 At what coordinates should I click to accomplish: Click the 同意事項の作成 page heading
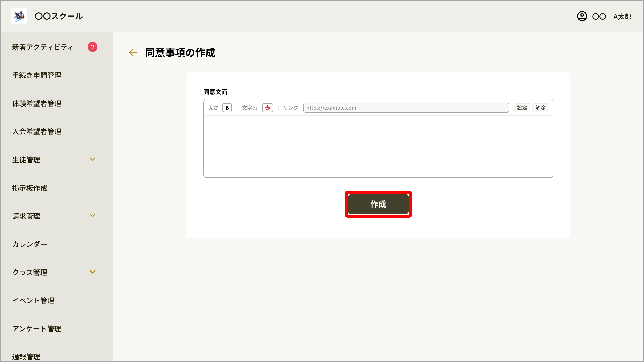coord(180,53)
